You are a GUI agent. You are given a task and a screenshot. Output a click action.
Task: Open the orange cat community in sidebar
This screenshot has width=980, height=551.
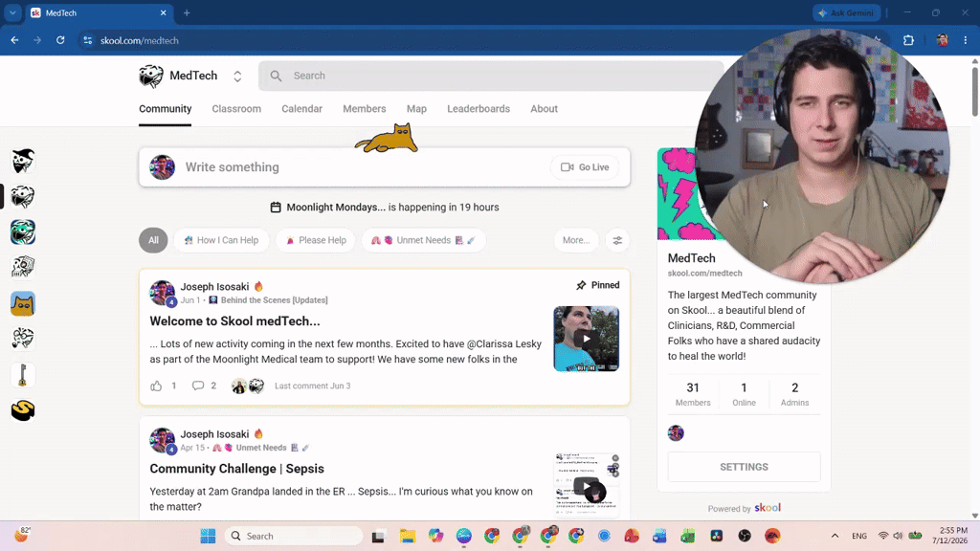coord(23,303)
